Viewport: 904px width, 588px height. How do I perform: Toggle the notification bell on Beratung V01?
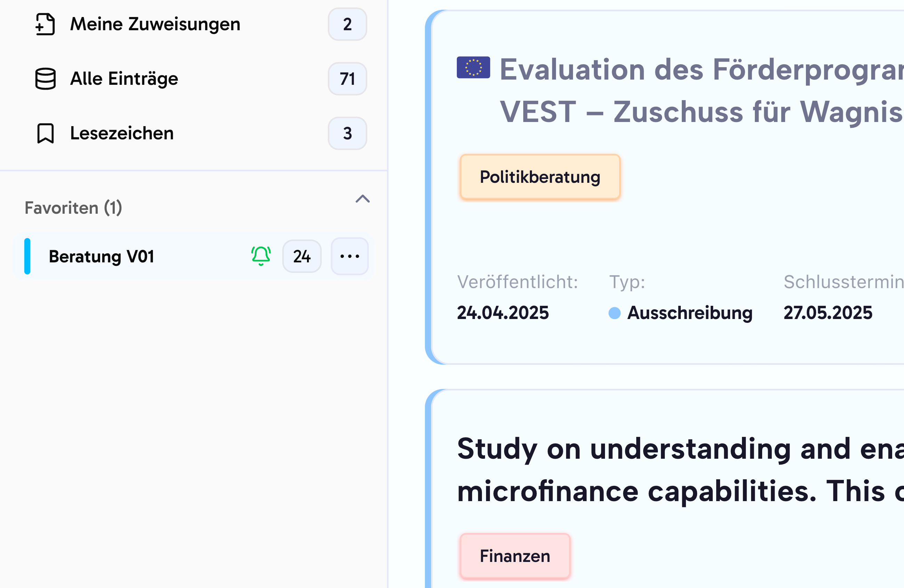[x=260, y=256]
